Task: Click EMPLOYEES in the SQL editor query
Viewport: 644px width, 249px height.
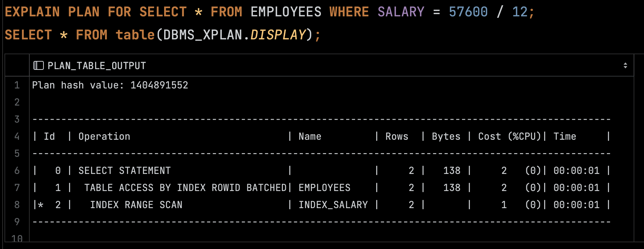Action: pyautogui.click(x=286, y=12)
